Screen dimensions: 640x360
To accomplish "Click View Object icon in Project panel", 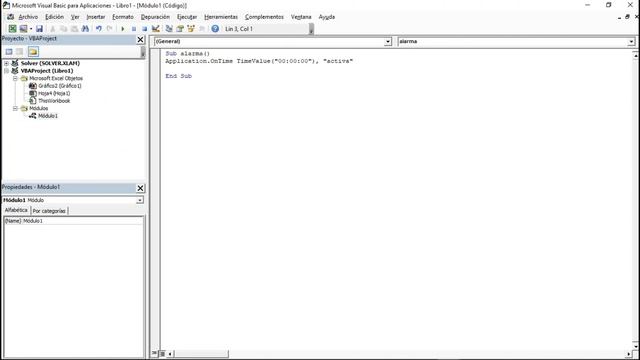I will coord(20,51).
